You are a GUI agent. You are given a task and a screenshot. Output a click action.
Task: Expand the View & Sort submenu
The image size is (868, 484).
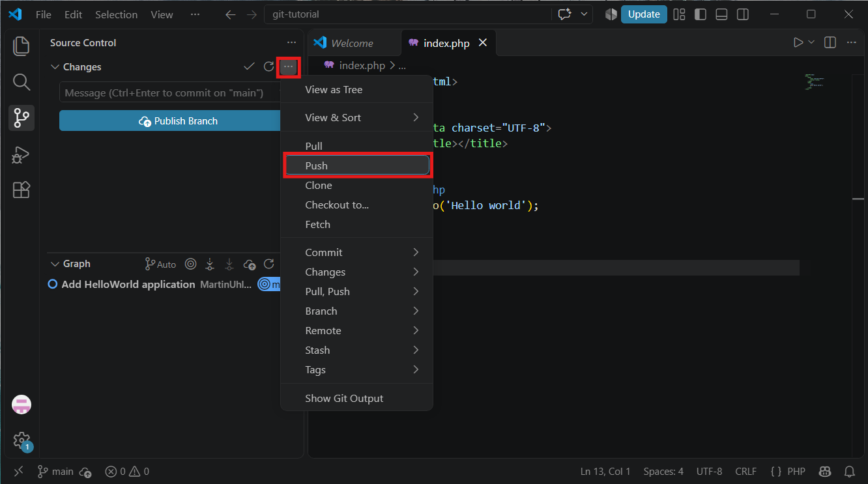(357, 117)
